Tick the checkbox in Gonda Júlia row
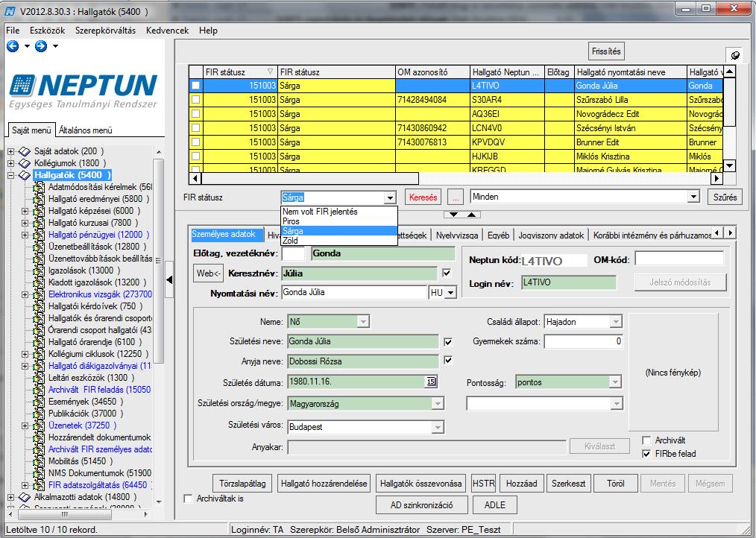 tap(196, 86)
